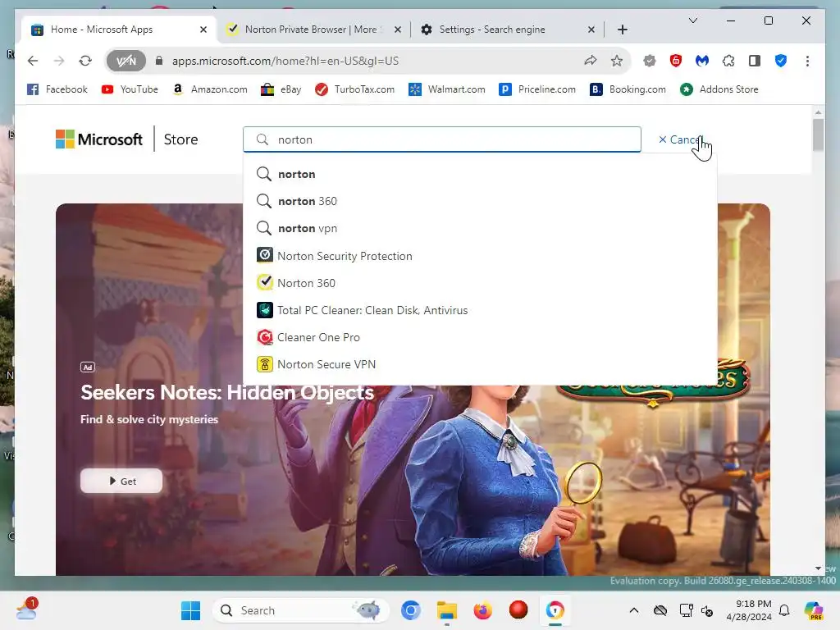Open the blue circular app in taskbar

pos(411,610)
